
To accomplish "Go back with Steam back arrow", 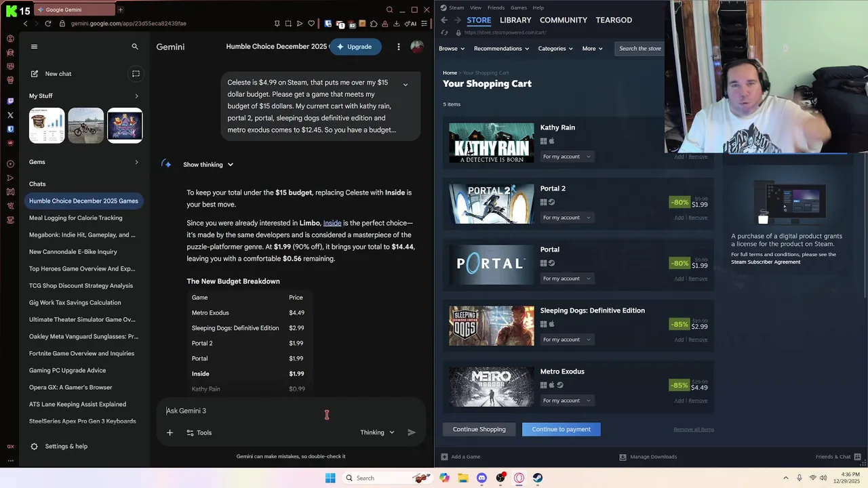I will 444,20.
